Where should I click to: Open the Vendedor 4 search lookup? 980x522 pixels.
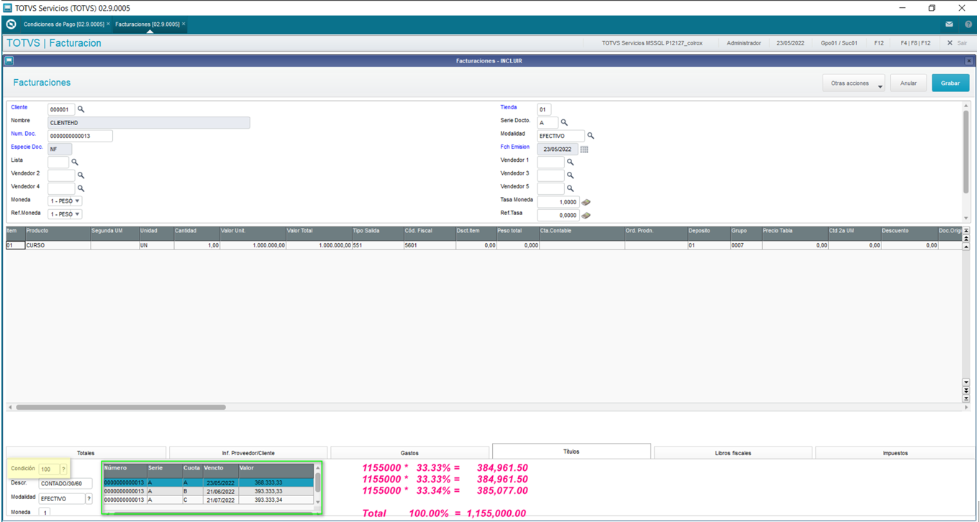[x=81, y=188]
